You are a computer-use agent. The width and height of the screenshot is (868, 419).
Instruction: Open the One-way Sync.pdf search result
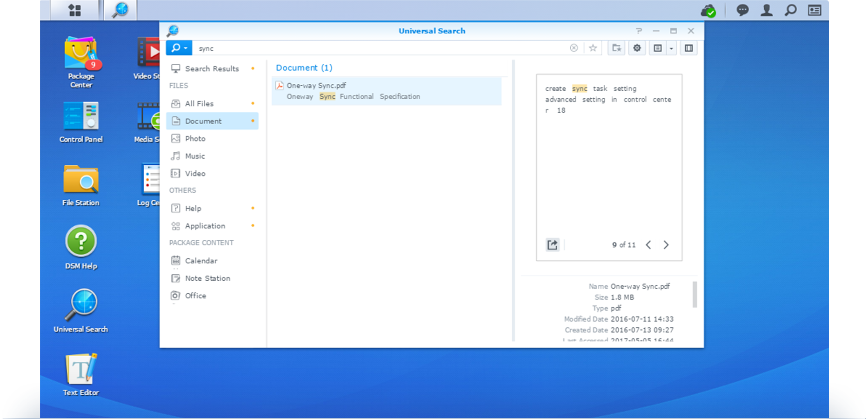click(x=316, y=85)
